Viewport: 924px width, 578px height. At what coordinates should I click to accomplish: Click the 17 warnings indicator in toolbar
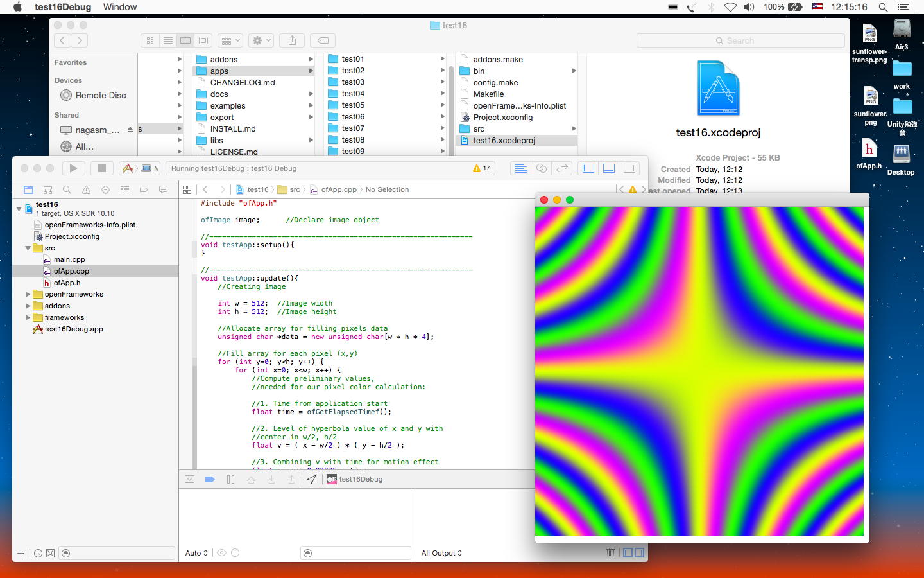pyautogui.click(x=481, y=168)
